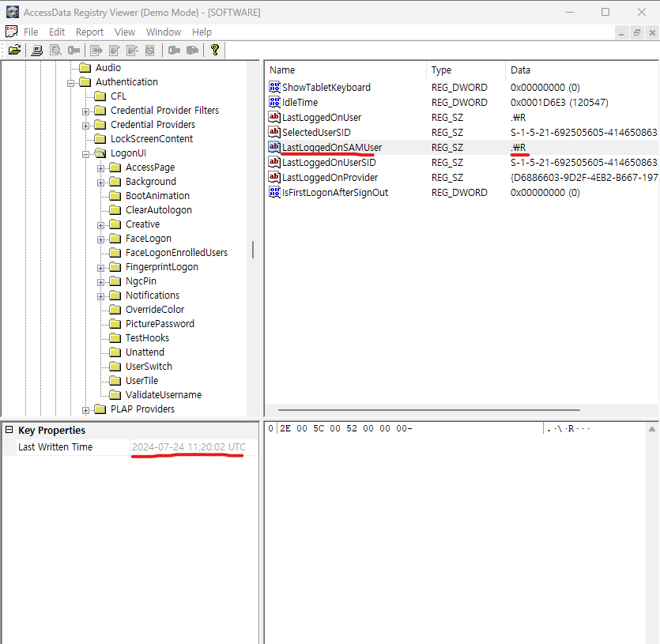Viewport: 660px width, 644px height.
Task: Select the LastLoggedOnUserSID value
Action: [329, 163]
